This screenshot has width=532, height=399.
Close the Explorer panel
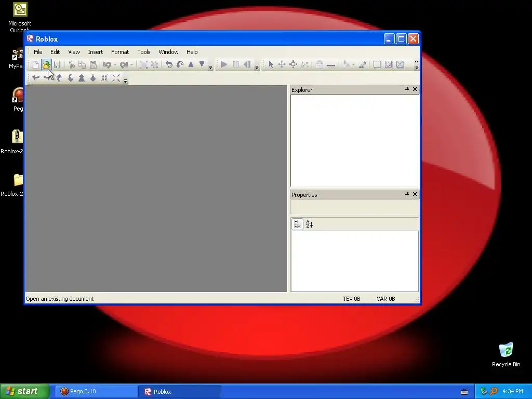(415, 89)
